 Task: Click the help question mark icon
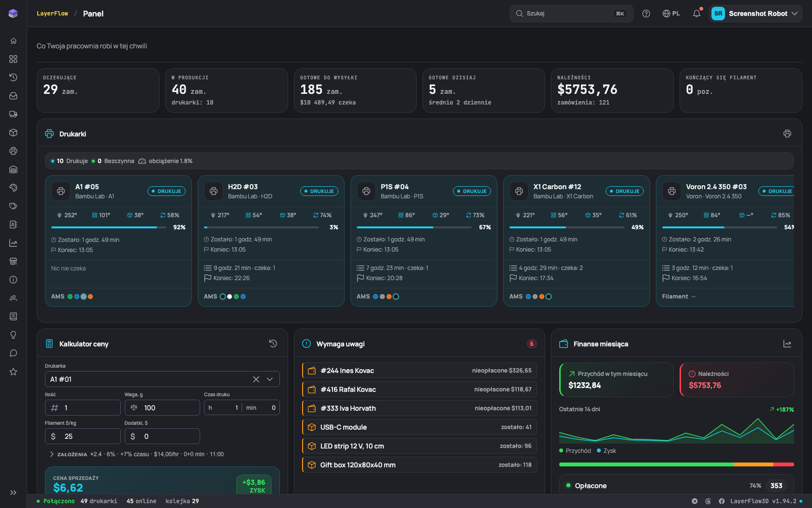point(646,14)
